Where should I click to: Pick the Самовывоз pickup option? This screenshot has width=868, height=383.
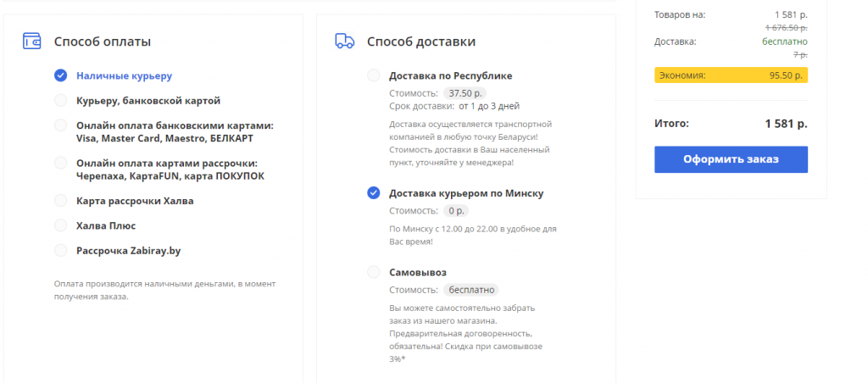[x=374, y=272]
